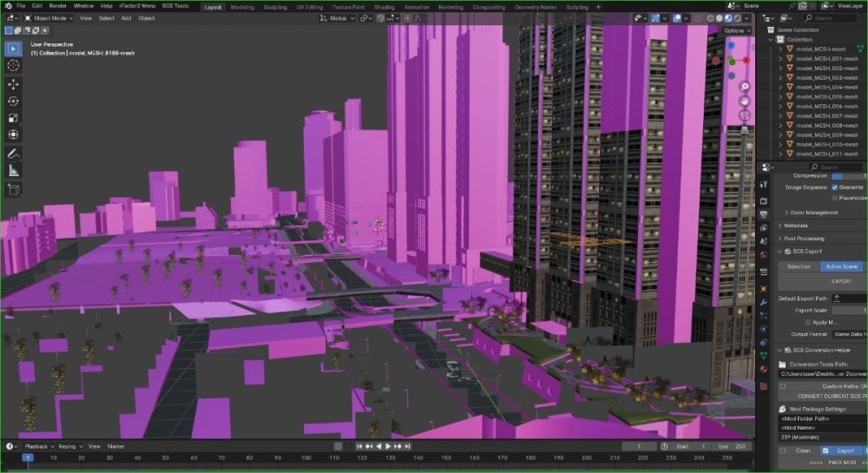Viewport: 868px width, 473px height.
Task: Click the viewport pan hand gizmo
Action: (x=745, y=101)
